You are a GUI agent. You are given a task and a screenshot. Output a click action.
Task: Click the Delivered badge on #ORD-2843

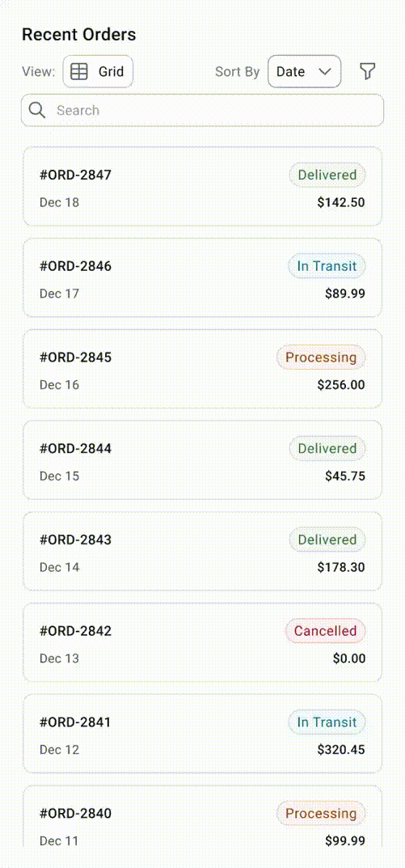327,540
